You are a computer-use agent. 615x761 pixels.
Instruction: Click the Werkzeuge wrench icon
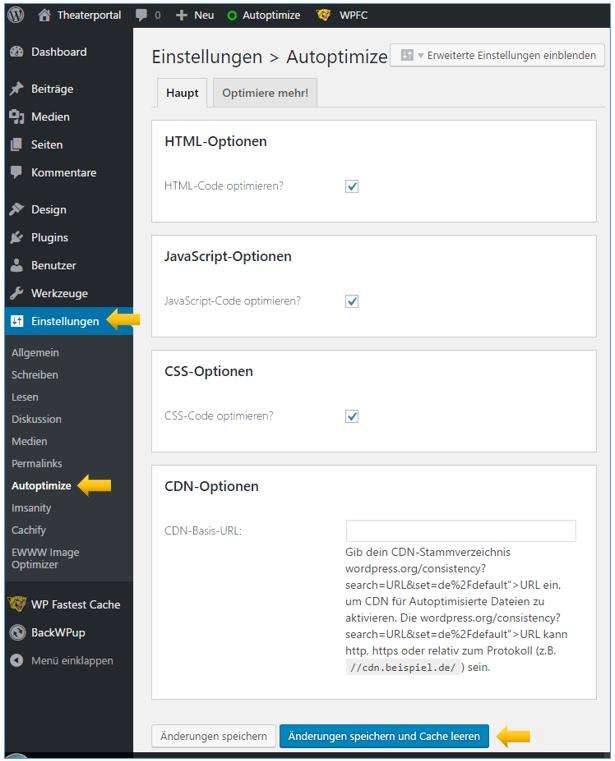pyautogui.click(x=16, y=294)
